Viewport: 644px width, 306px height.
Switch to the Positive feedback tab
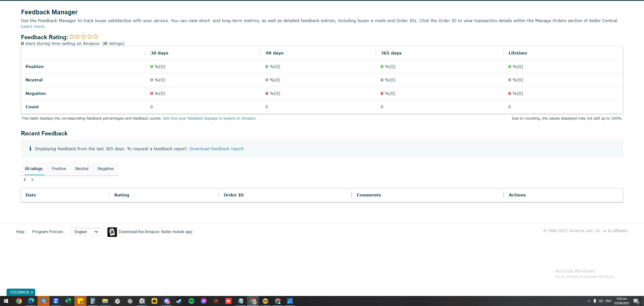pyautogui.click(x=59, y=169)
